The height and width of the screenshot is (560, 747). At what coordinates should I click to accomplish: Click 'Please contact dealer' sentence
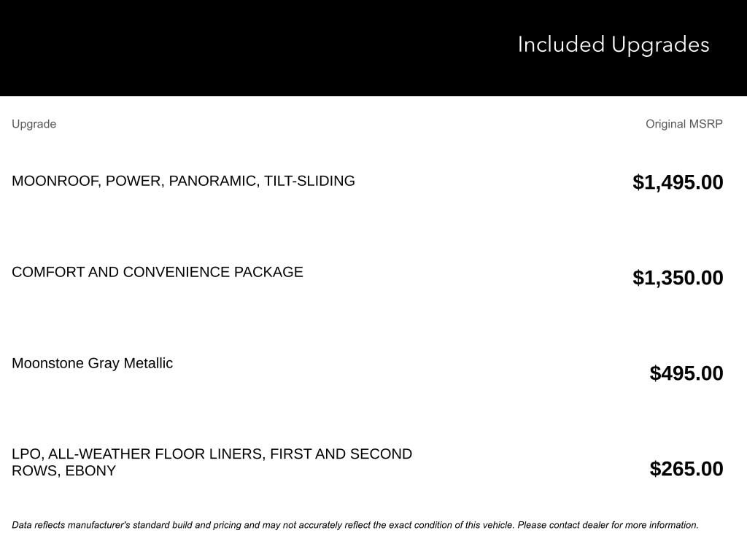point(608,525)
